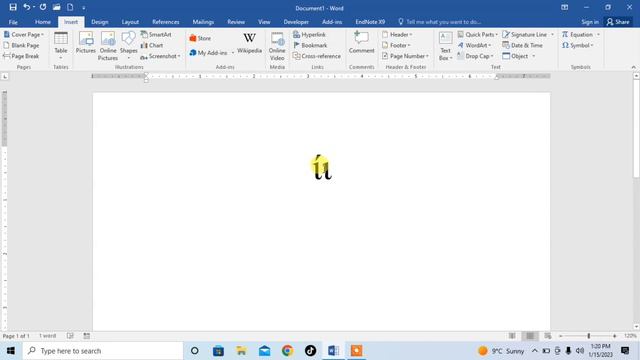
Task: Insert a Page Break
Action: point(21,56)
